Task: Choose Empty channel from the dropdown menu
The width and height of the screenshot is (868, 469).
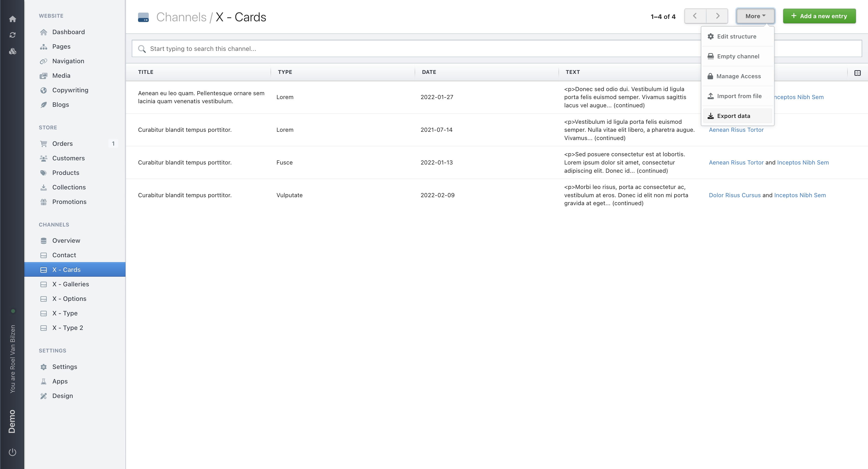Action: (x=738, y=56)
